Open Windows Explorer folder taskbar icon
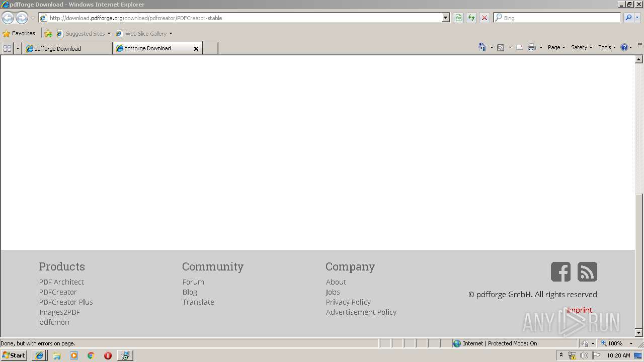The height and width of the screenshot is (362, 644). coord(57,355)
